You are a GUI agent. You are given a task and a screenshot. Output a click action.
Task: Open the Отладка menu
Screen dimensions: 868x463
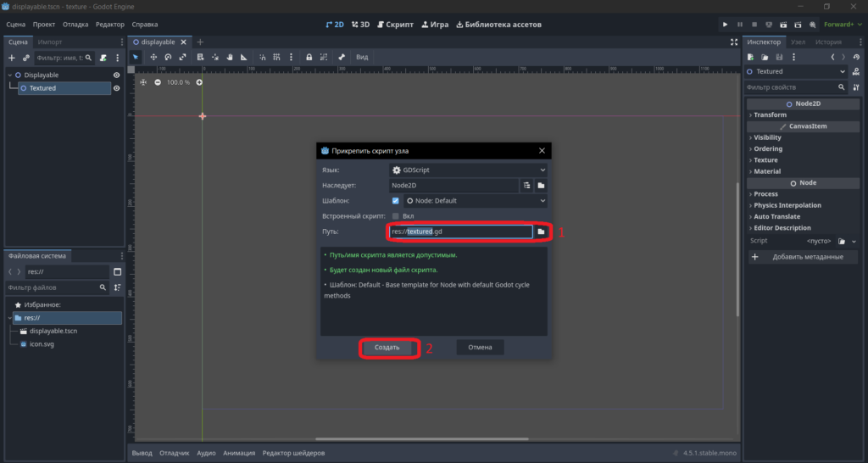75,25
